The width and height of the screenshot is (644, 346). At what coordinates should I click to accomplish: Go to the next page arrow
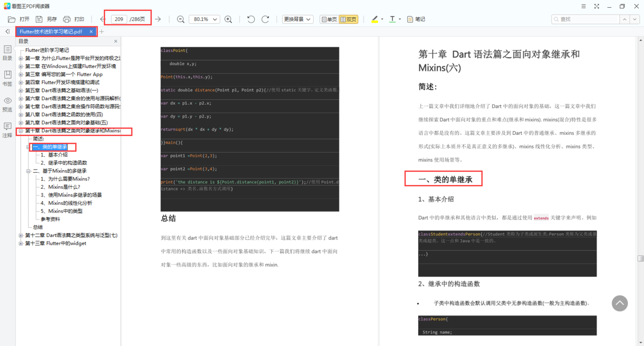point(158,19)
